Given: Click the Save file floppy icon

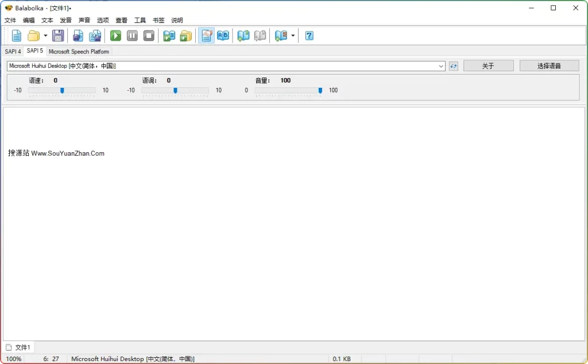Looking at the screenshot, I should (x=58, y=36).
